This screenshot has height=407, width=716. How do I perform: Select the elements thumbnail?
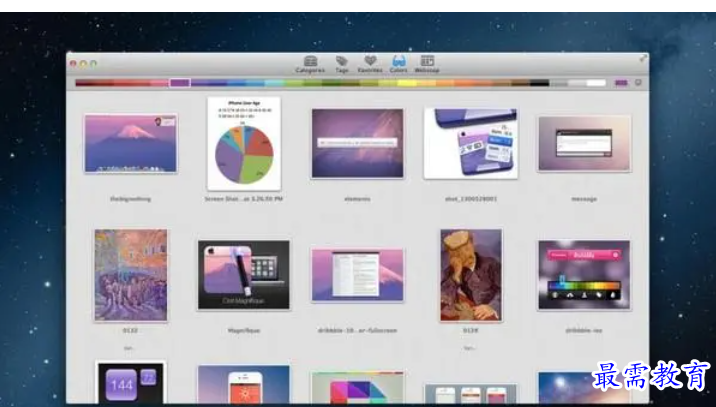click(x=358, y=143)
